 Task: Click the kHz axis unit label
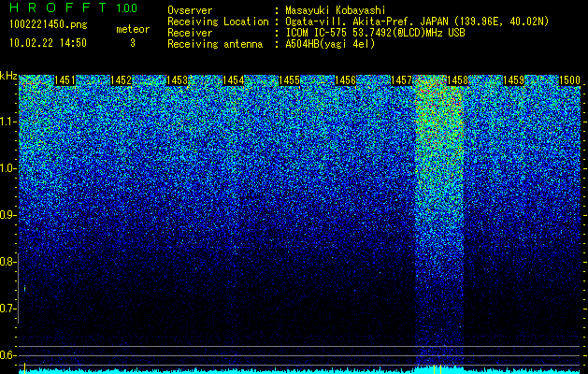pos(8,76)
